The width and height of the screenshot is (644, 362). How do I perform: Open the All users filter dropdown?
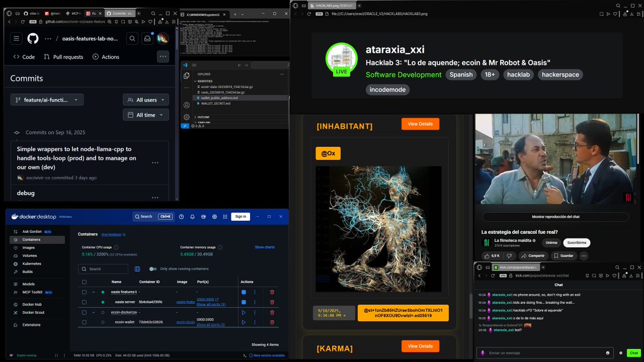(145, 100)
